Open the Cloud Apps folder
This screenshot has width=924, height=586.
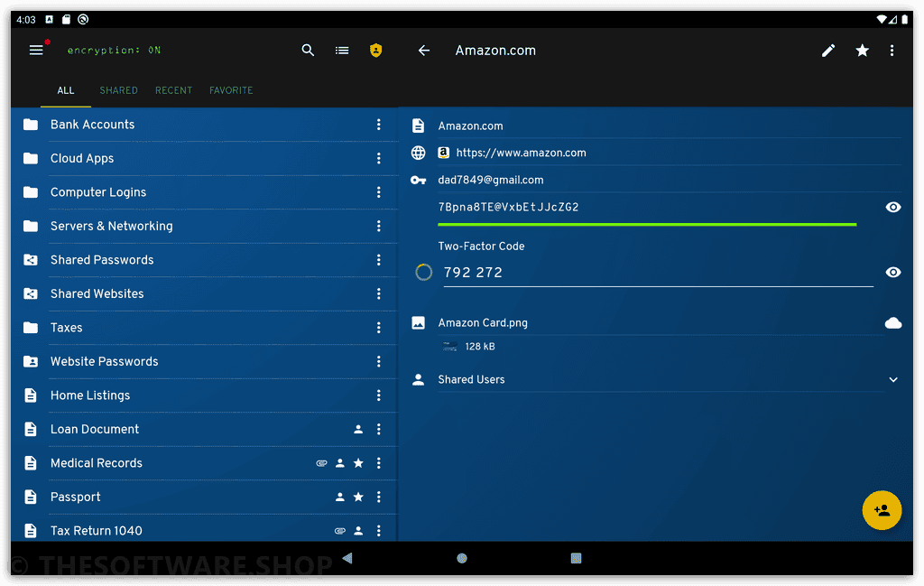(x=205, y=158)
